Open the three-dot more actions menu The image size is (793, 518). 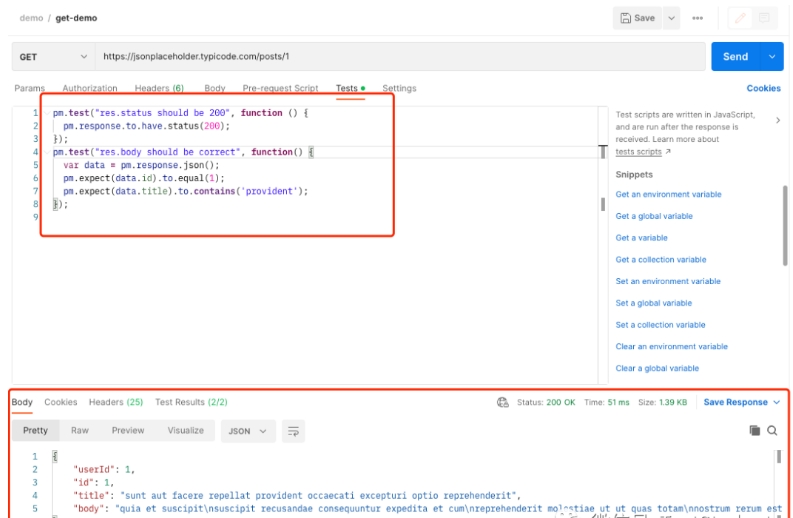click(x=697, y=18)
